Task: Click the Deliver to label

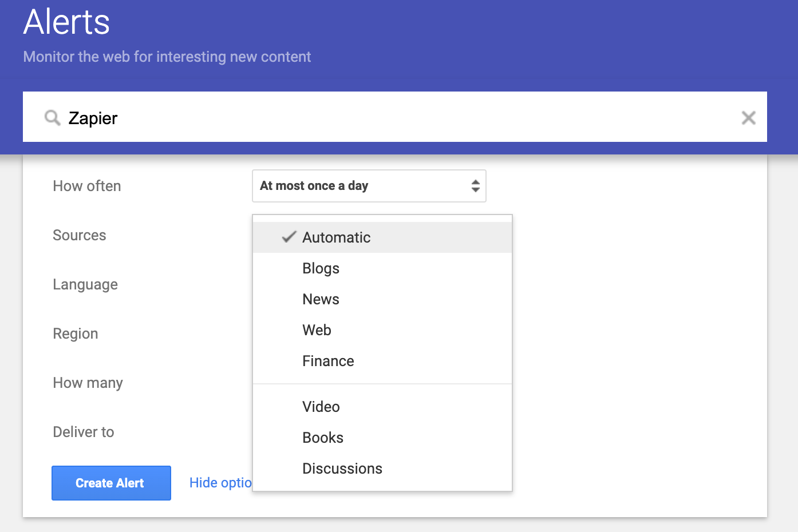Action: (84, 432)
